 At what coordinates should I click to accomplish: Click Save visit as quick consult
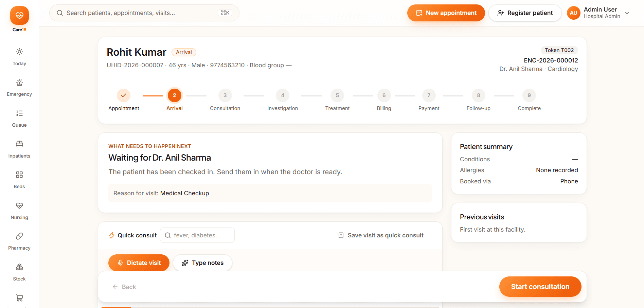tap(381, 235)
